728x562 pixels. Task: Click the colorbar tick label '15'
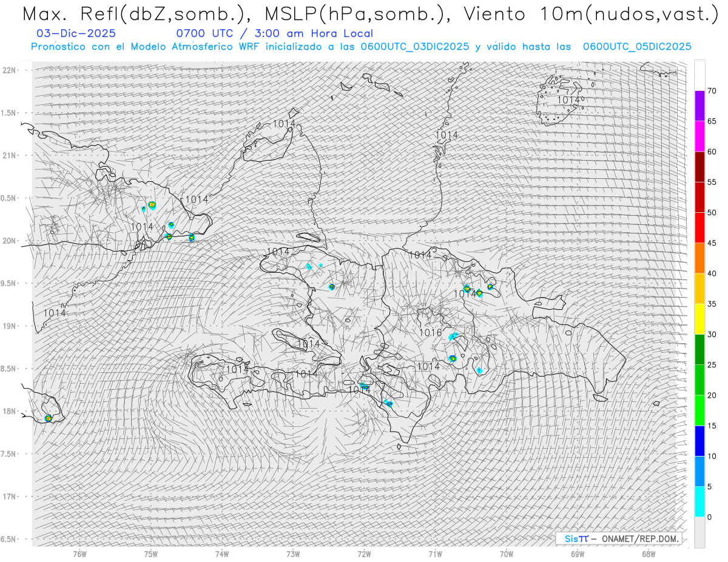tap(712, 426)
